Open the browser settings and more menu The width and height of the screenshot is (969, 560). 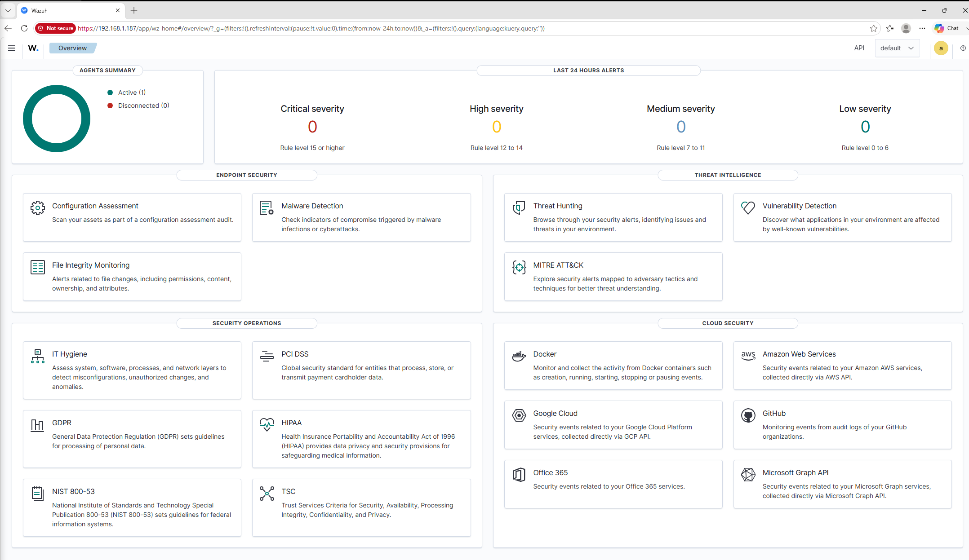(922, 28)
